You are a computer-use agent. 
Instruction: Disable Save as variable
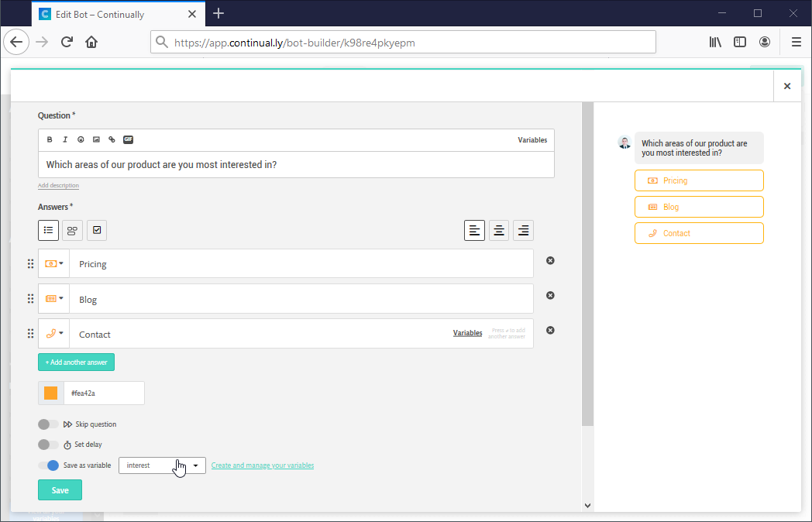[48, 465]
